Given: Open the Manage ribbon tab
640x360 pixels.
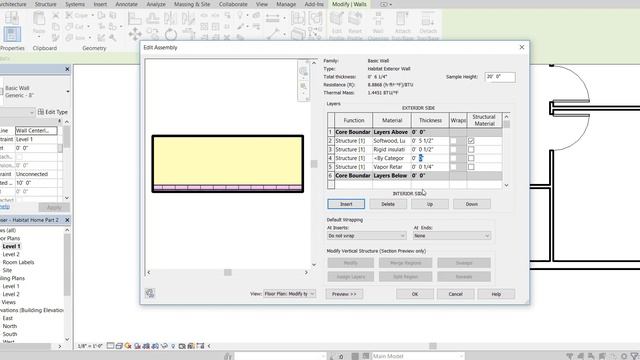Looking at the screenshot, I should (x=286, y=4).
